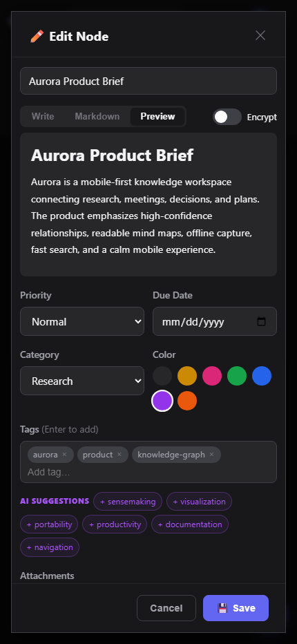This screenshot has width=297, height=644.
Task: Close the Edit Node dialog
Action: [x=260, y=36]
